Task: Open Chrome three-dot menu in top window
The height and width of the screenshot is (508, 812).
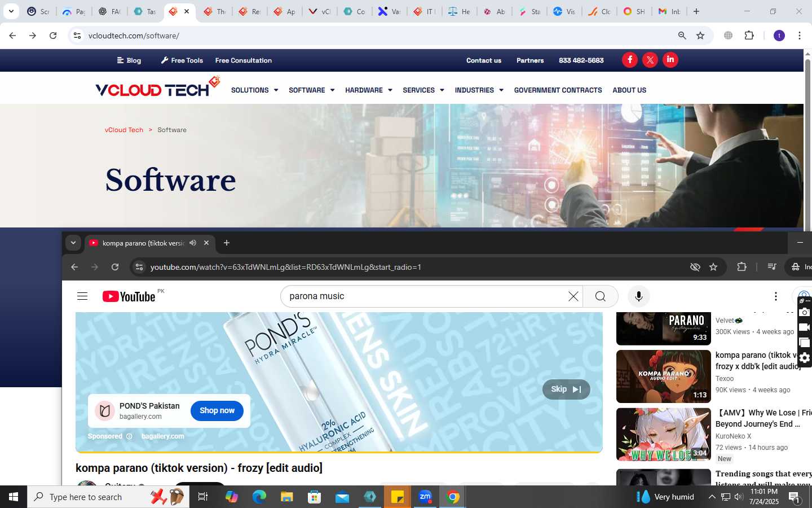Action: point(800,36)
